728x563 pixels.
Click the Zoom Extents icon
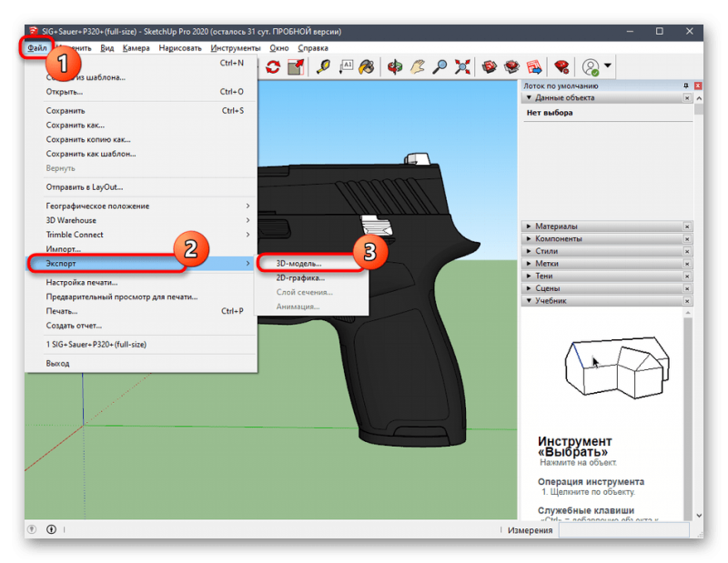point(462,67)
